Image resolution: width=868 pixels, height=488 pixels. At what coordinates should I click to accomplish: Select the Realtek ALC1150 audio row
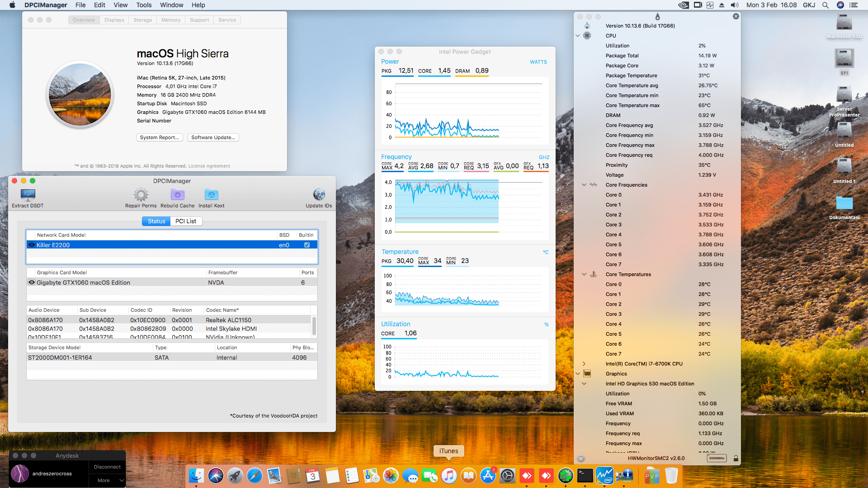tap(169, 320)
